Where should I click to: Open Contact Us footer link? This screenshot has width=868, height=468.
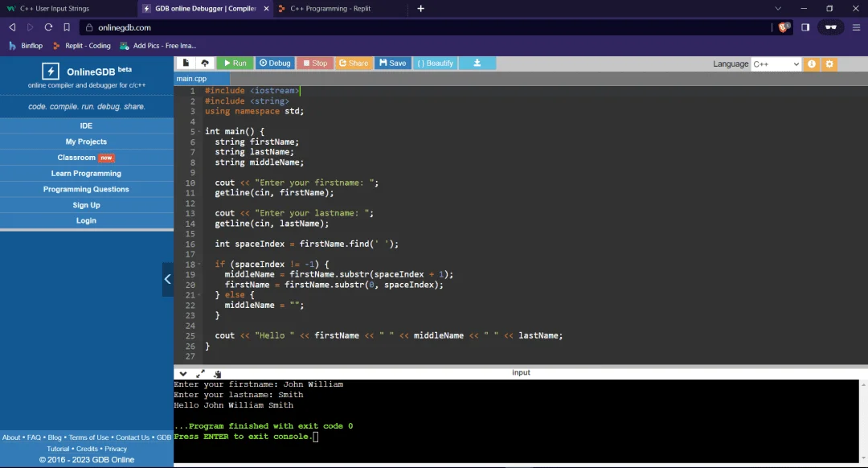coord(133,437)
